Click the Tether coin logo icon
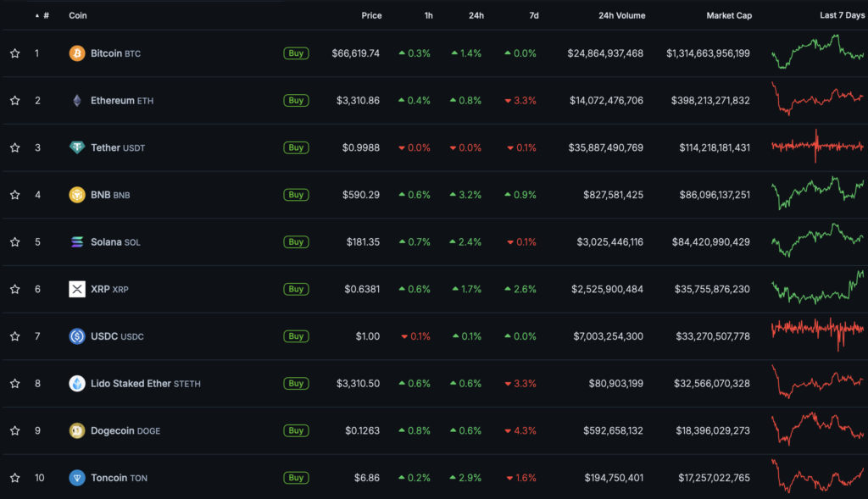868x499 pixels. [x=77, y=147]
